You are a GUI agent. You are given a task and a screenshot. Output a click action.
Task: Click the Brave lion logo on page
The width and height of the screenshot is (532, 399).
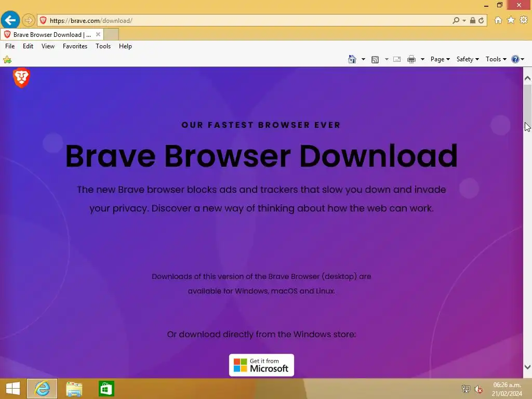21,78
